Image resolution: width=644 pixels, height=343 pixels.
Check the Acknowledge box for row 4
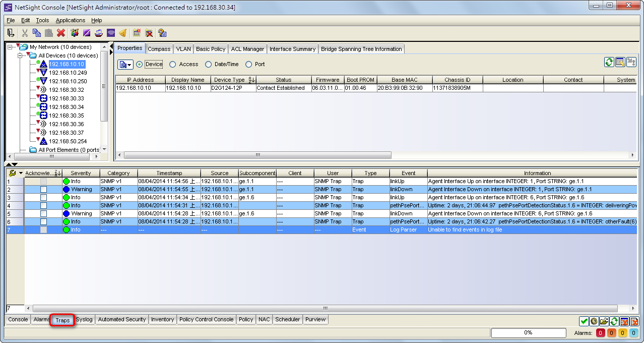pyautogui.click(x=43, y=205)
